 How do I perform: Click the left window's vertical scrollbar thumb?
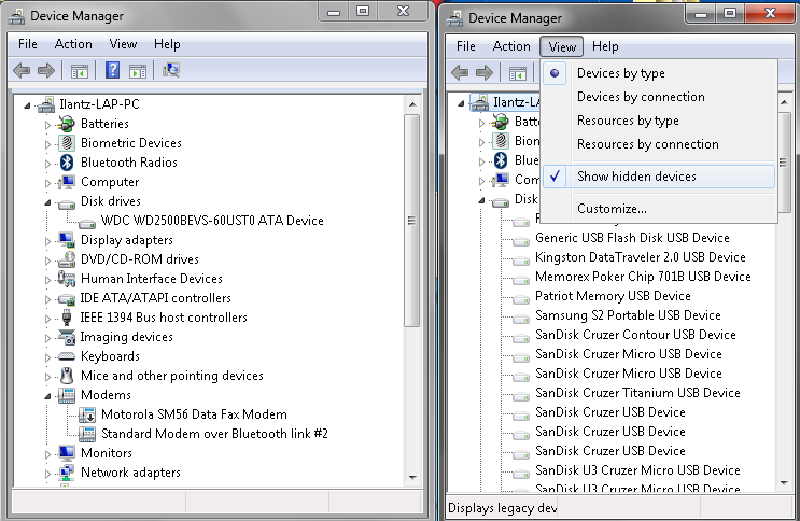click(412, 220)
